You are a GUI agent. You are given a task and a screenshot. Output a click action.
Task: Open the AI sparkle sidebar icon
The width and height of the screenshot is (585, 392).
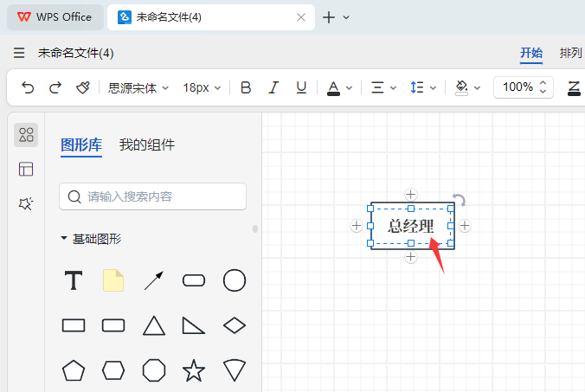(x=26, y=203)
